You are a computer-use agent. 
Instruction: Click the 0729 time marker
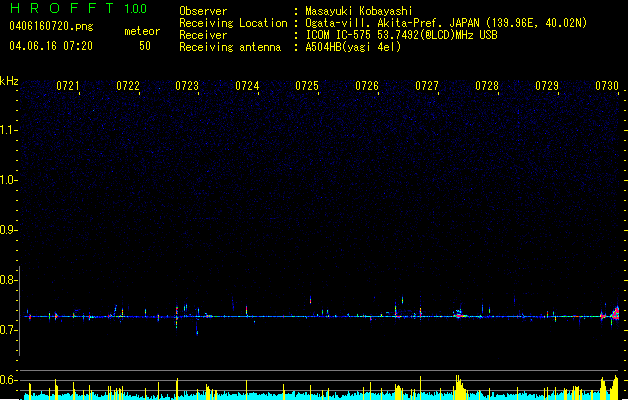point(547,86)
